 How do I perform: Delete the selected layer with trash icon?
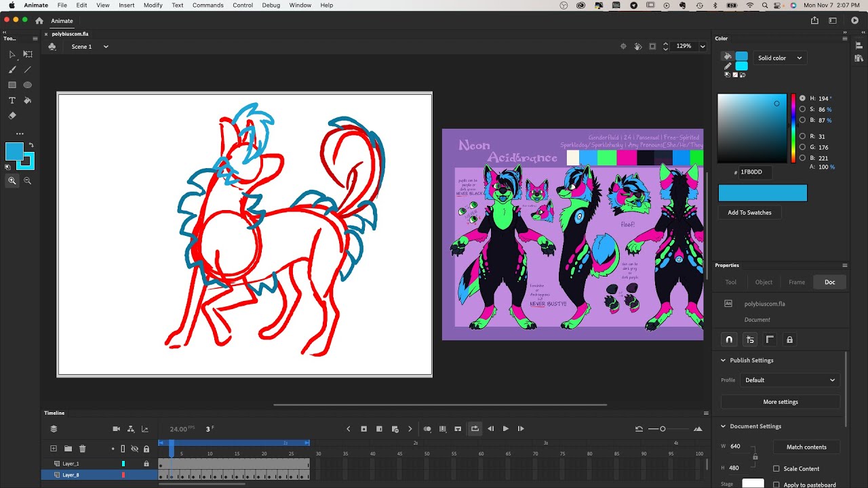pos(83,449)
